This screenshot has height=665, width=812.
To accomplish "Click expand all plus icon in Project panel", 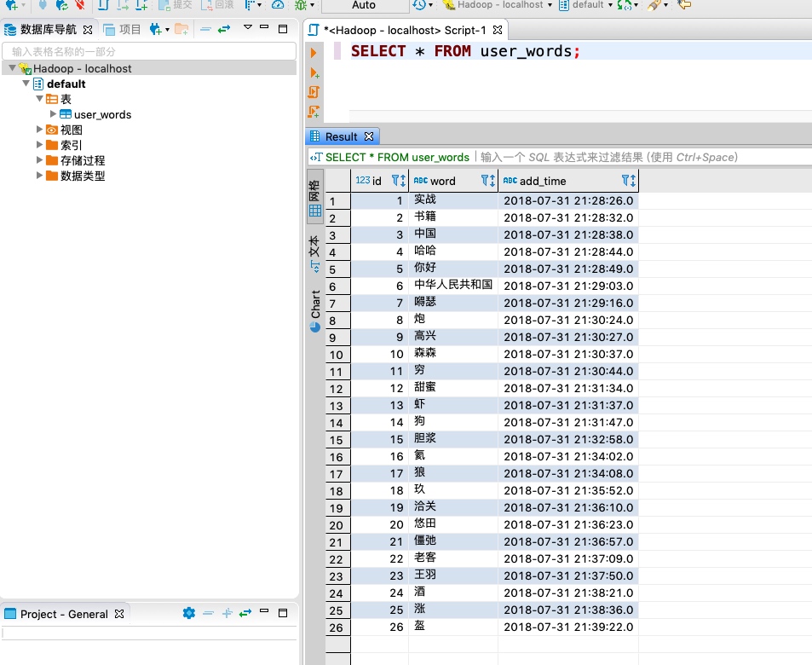I will (227, 613).
